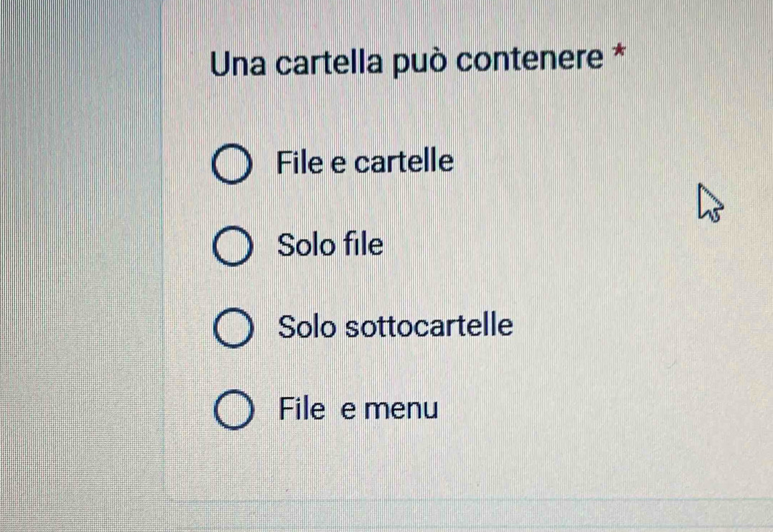Viewport: 773px width, 532px height.
Task: Click the 'File e cartelle' answer label
Action: coord(365,162)
